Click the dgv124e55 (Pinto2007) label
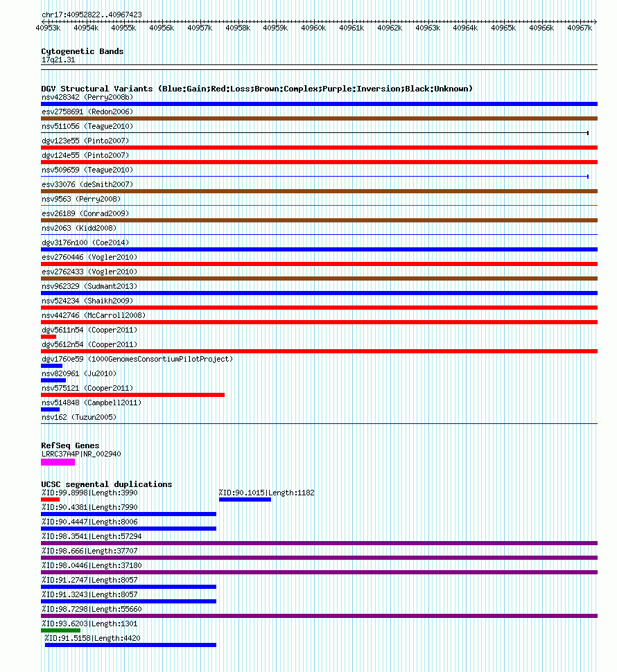 (85, 156)
